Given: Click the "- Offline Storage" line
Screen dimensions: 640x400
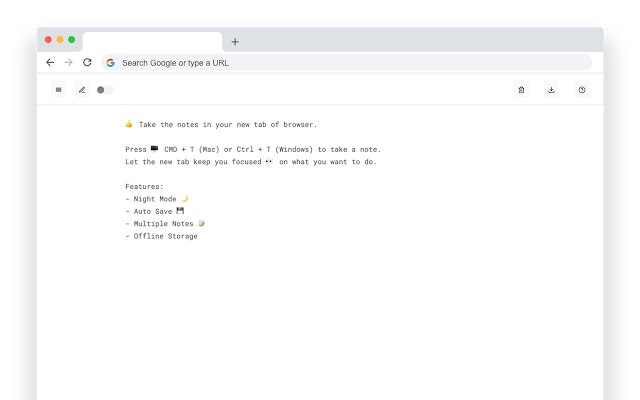Looking at the screenshot, I should click(x=161, y=236).
